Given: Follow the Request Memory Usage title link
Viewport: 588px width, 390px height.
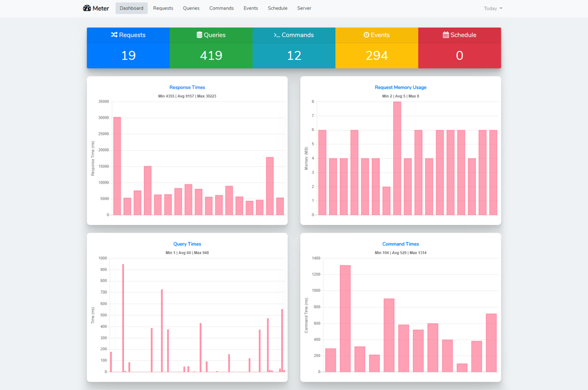Looking at the screenshot, I should point(400,87).
